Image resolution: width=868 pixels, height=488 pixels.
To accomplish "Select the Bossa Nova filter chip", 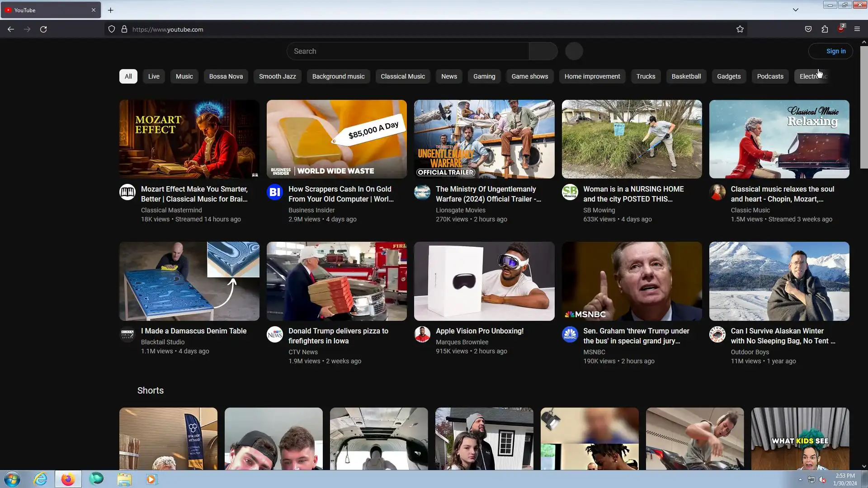I will click(x=226, y=76).
